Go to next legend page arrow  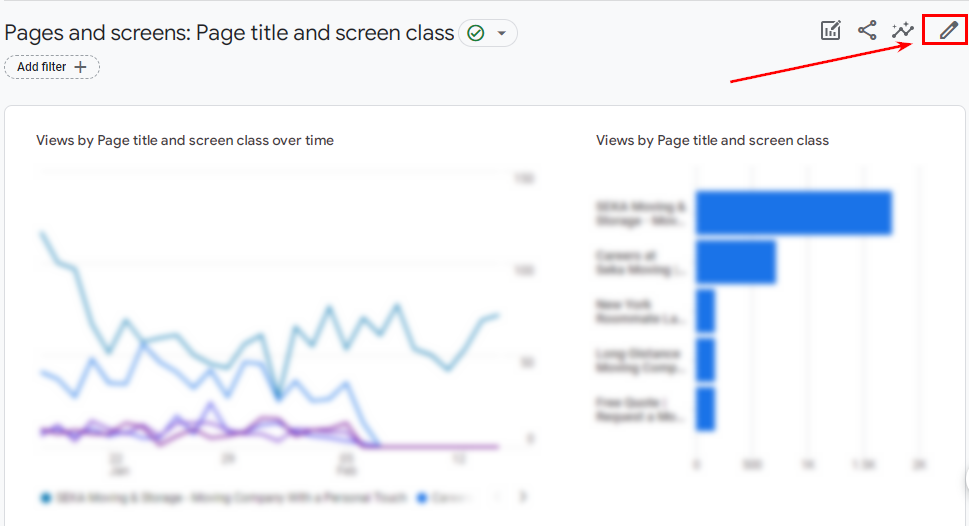coord(523,497)
